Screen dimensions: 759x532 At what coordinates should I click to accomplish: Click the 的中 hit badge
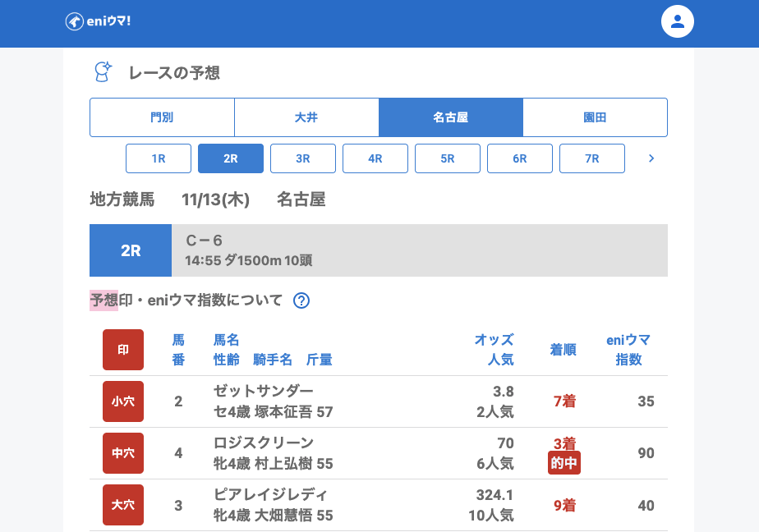coord(563,463)
